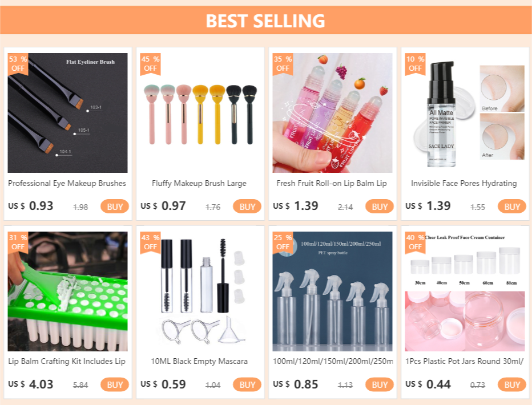
Task: Open the Face Cream Container jars image
Action: 465,291
